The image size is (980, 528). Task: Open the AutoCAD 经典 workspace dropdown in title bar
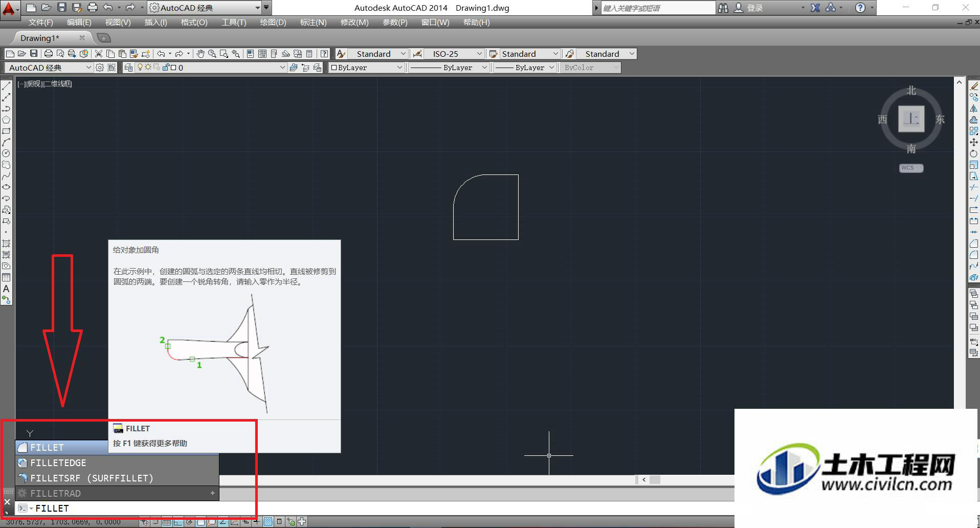click(205, 8)
